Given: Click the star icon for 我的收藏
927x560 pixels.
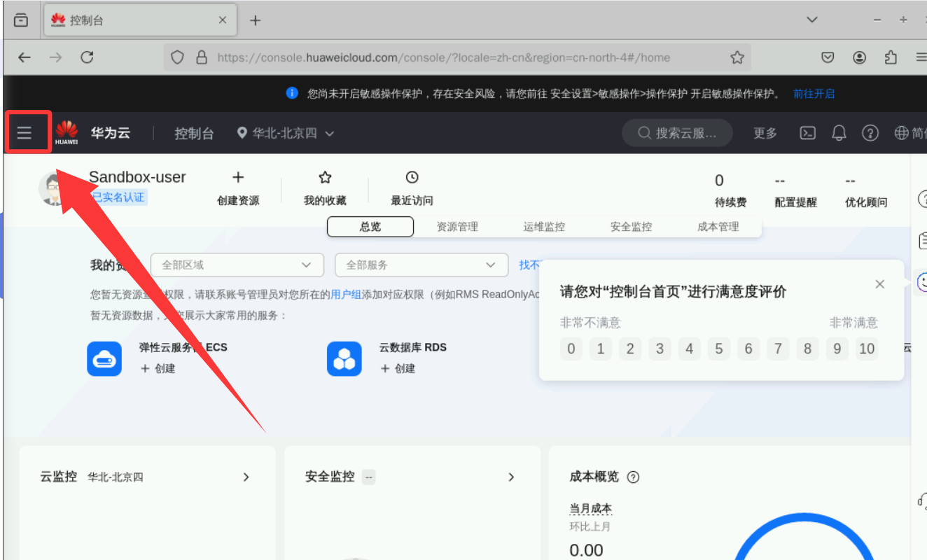Looking at the screenshot, I should tap(325, 177).
